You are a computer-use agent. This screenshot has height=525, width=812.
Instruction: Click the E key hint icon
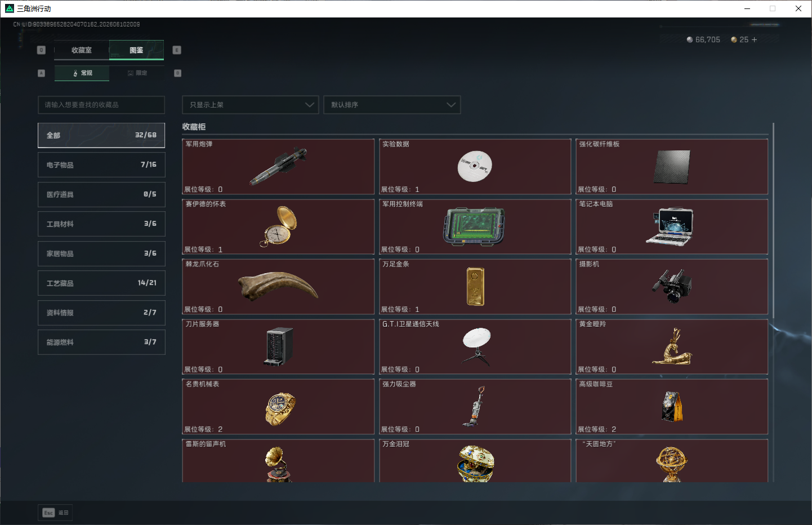(177, 50)
